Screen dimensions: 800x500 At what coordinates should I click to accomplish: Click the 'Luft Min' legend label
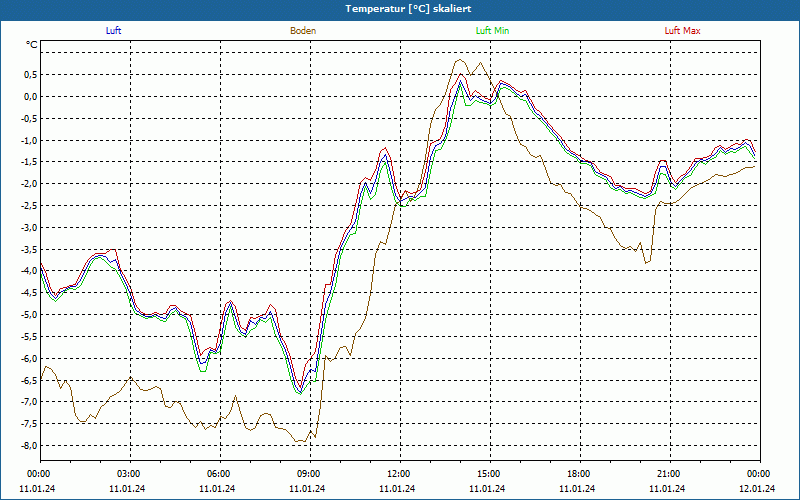(x=492, y=31)
